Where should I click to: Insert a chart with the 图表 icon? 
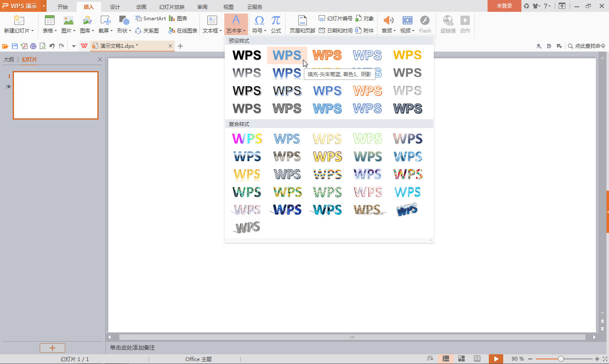click(x=179, y=18)
